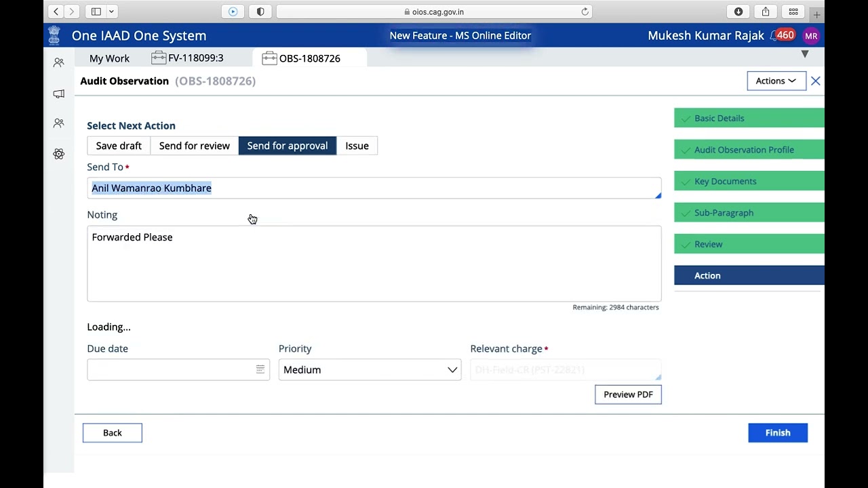Click the oios.cag.gov.in address bar

click(434, 12)
